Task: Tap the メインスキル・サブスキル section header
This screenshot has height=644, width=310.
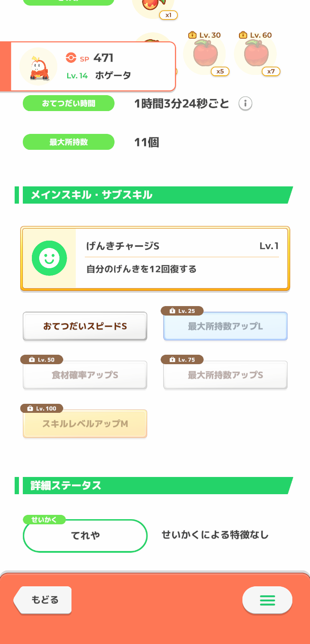Action: point(154,195)
